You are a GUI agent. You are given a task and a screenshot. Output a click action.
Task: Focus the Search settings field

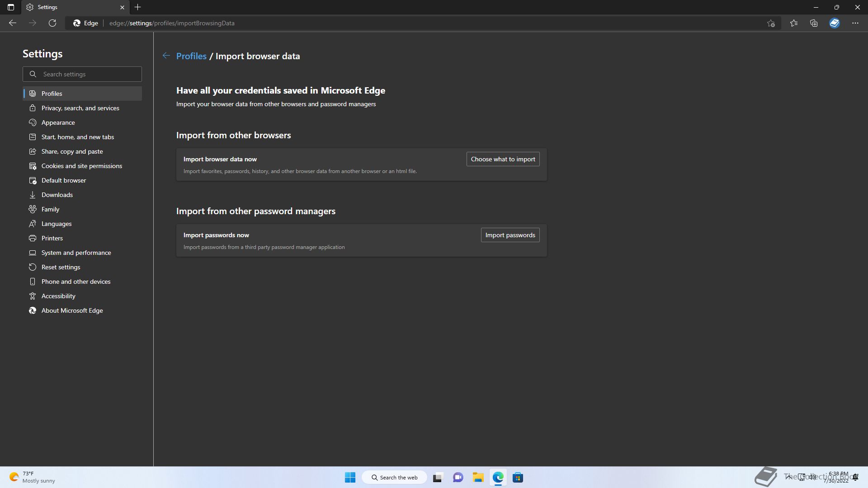click(x=82, y=74)
